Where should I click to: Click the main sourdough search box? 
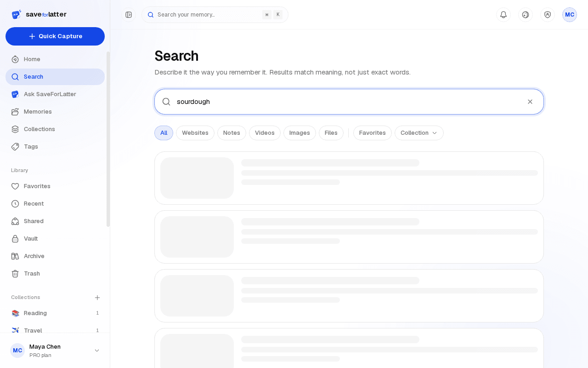coord(349,102)
